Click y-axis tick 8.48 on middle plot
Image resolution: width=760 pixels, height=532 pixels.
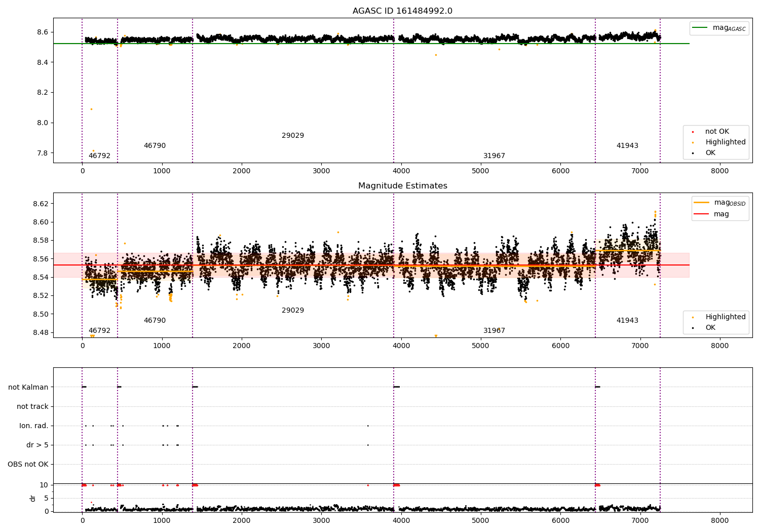pyautogui.click(x=41, y=333)
